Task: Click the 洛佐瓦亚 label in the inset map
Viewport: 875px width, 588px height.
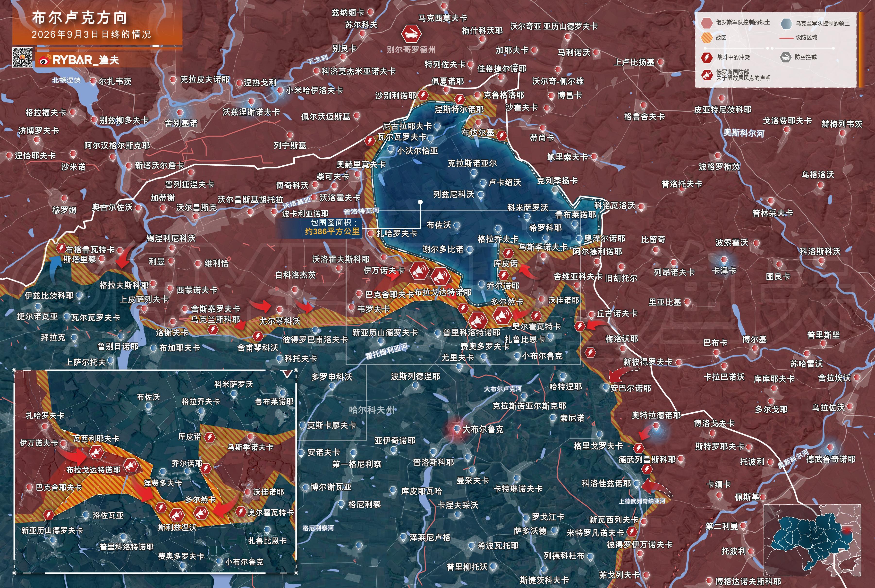Action: coord(108,515)
